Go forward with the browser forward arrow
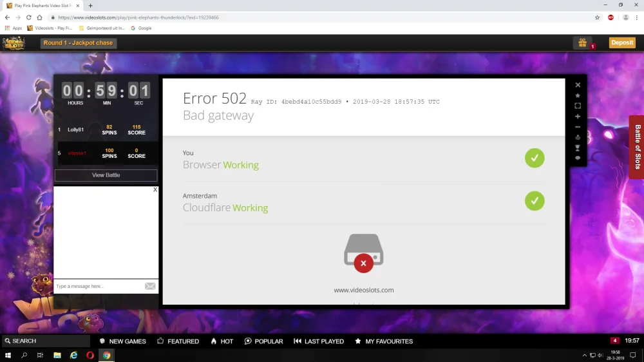Viewport: 644px width, 362px height. (18, 17)
